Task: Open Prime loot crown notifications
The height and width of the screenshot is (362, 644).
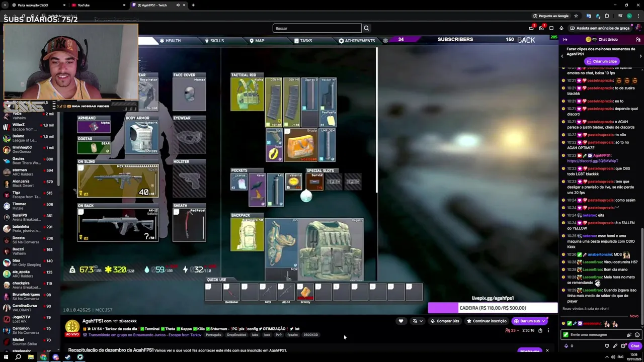Action: coord(531,28)
